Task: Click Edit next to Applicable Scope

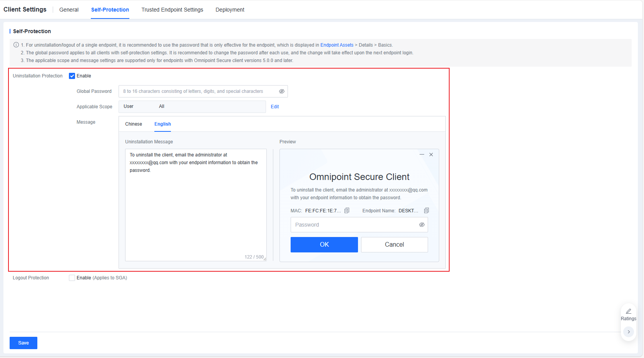Action: [275, 107]
